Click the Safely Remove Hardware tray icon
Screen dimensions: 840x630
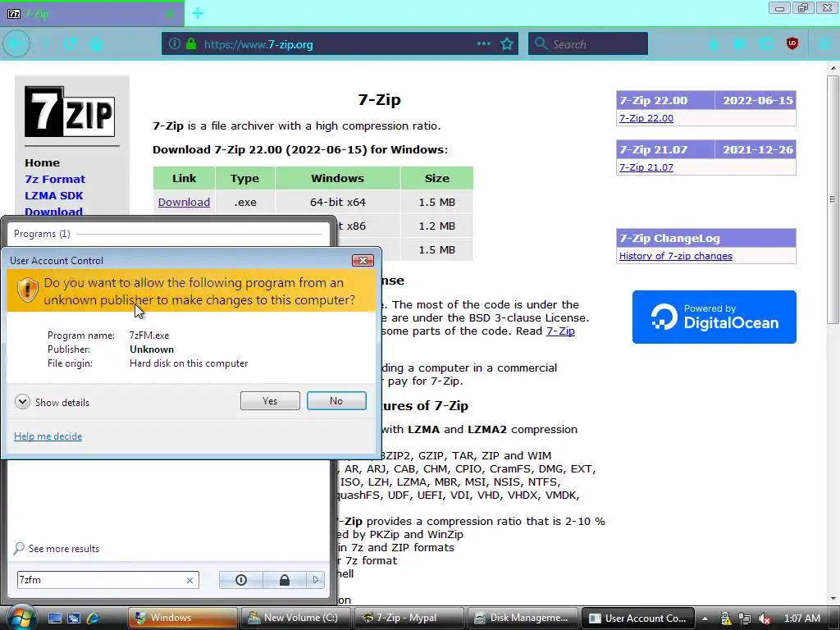[x=725, y=619]
